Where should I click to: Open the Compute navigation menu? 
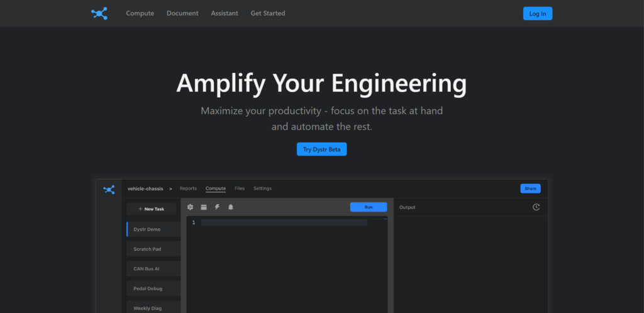140,13
